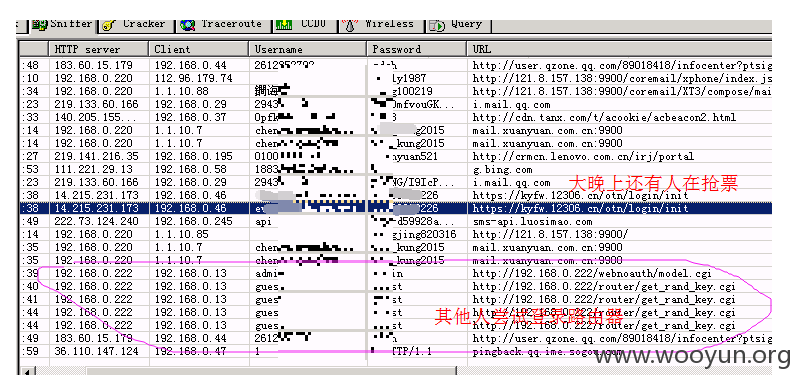The width and height of the screenshot is (800, 384).
Task: Select client cell 192.168.0.37
Action: click(190, 118)
